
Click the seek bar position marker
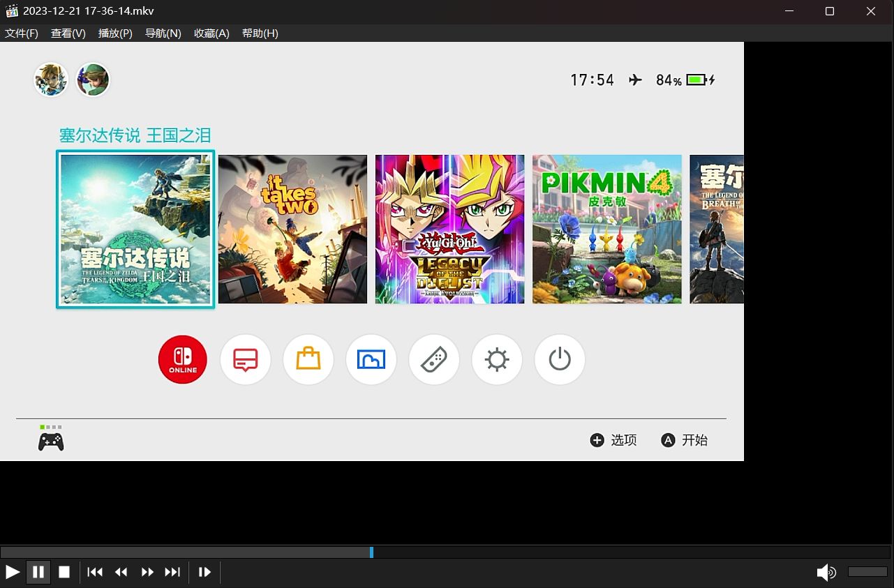pyautogui.click(x=371, y=552)
